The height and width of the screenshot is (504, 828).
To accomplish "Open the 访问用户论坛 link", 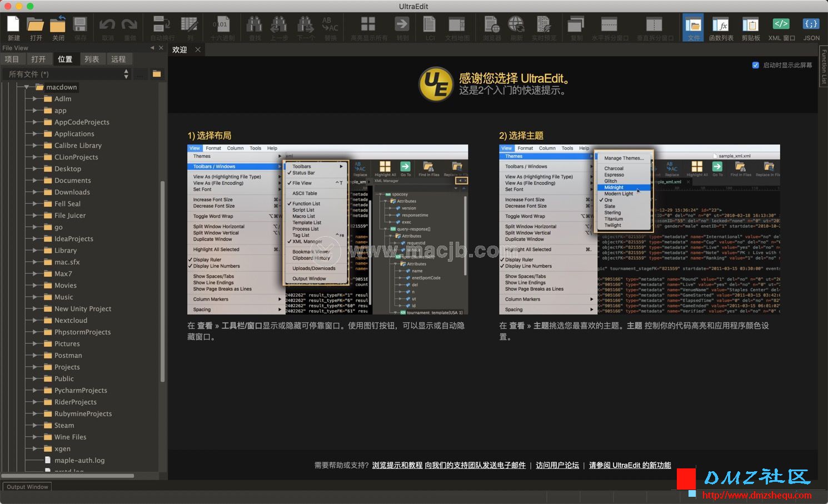I will click(557, 466).
